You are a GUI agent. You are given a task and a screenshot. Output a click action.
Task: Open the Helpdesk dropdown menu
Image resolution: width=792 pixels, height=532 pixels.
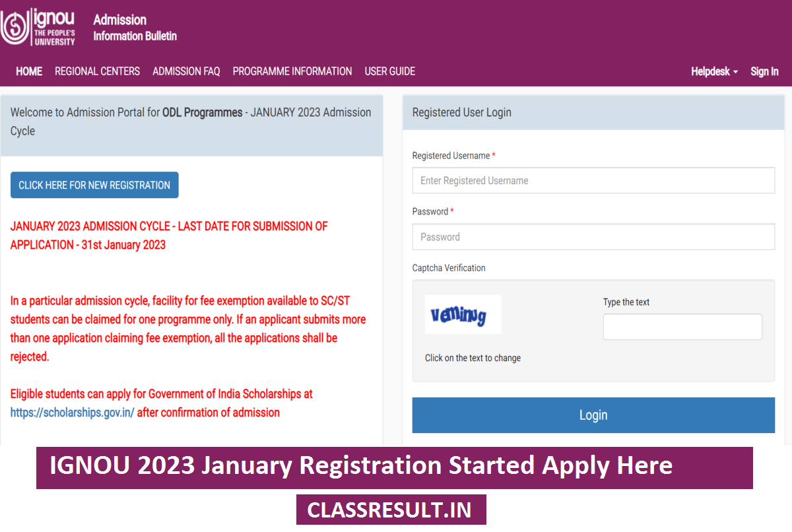pyautogui.click(x=714, y=71)
